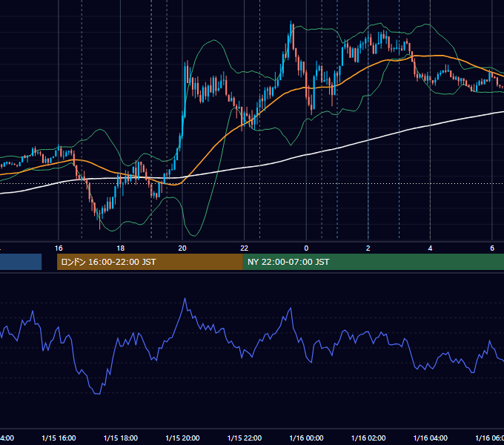Click the 22 hour label on price chart axis
The image size is (504, 445).
(x=245, y=248)
